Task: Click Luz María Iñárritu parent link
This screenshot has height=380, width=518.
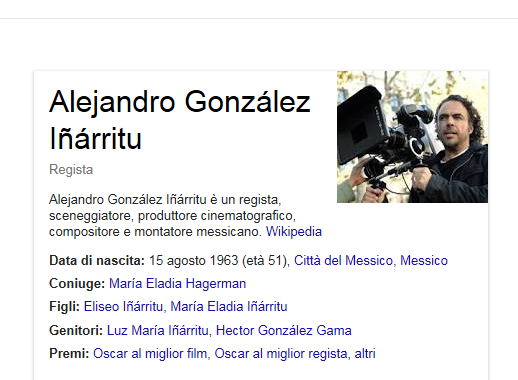Action: point(157,331)
